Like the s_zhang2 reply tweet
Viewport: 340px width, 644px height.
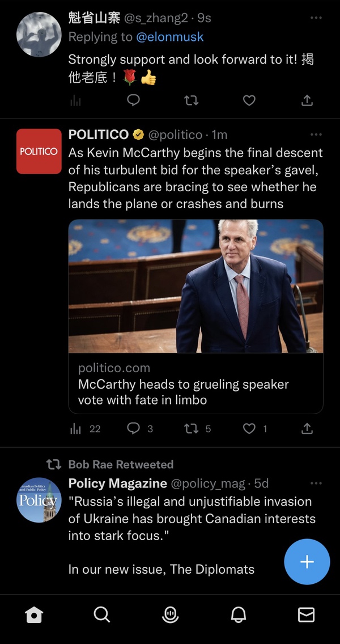click(x=249, y=100)
